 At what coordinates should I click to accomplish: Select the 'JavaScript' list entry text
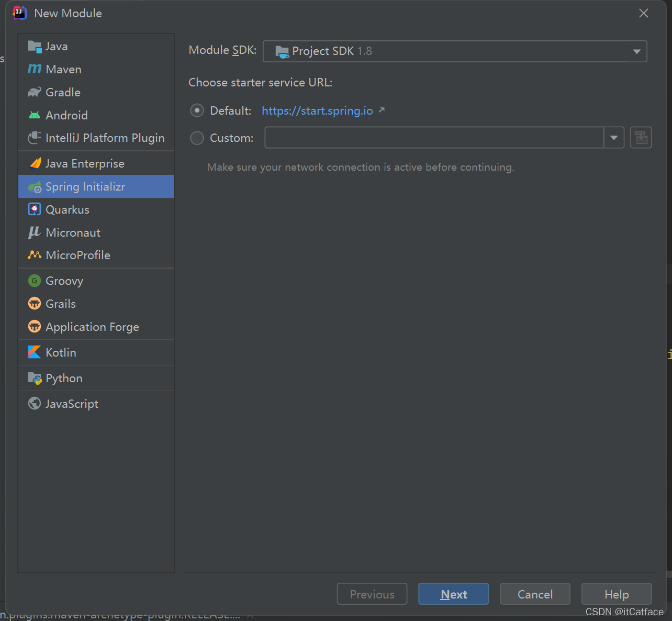[72, 404]
